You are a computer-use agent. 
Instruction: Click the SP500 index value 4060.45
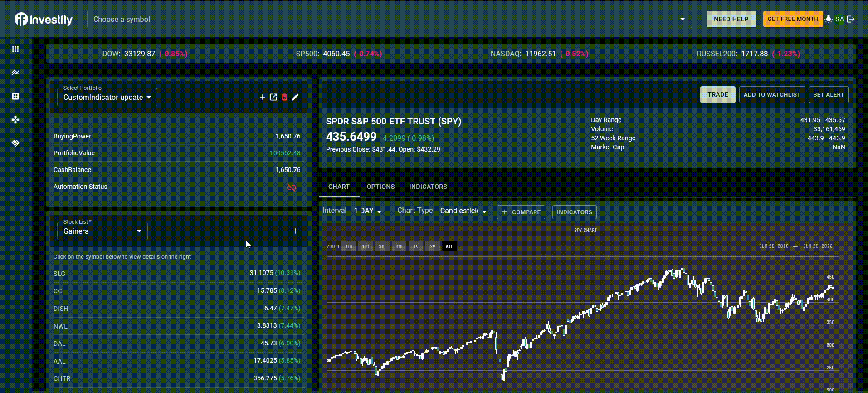336,54
